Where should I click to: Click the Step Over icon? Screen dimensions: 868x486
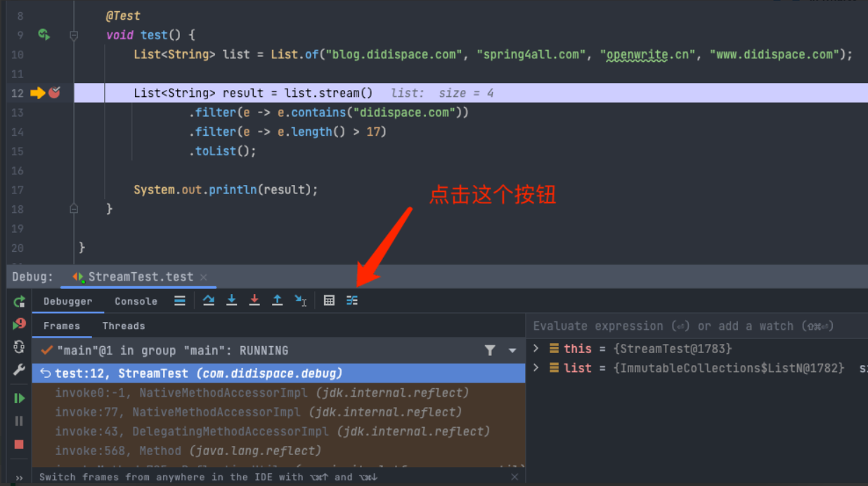click(209, 300)
